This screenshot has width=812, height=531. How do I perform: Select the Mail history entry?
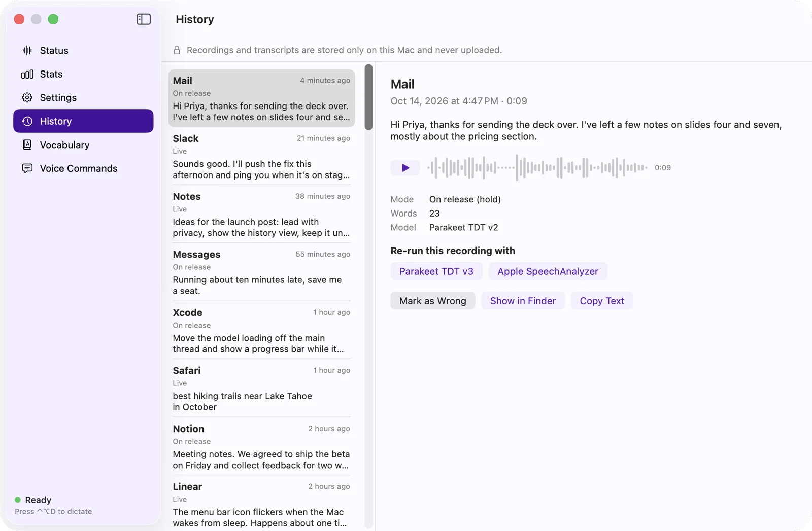pos(261,98)
